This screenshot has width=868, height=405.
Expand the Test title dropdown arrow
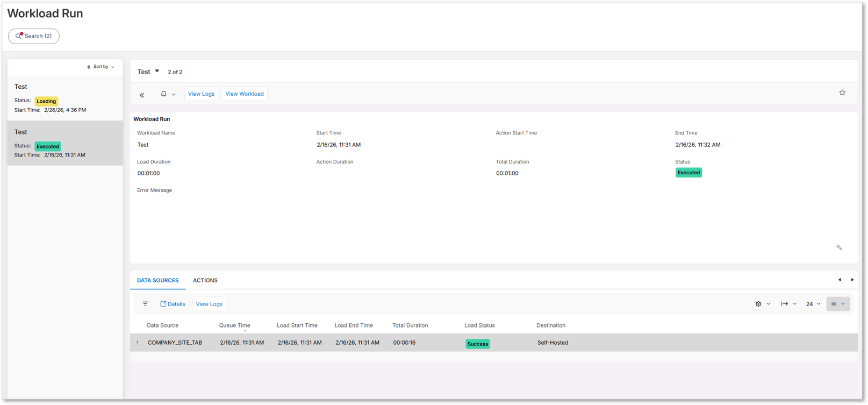[x=157, y=71]
